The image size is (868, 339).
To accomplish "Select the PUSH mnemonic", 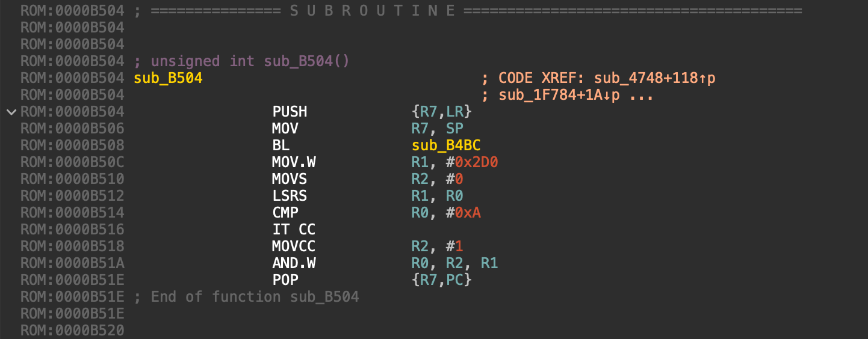I will tap(290, 112).
